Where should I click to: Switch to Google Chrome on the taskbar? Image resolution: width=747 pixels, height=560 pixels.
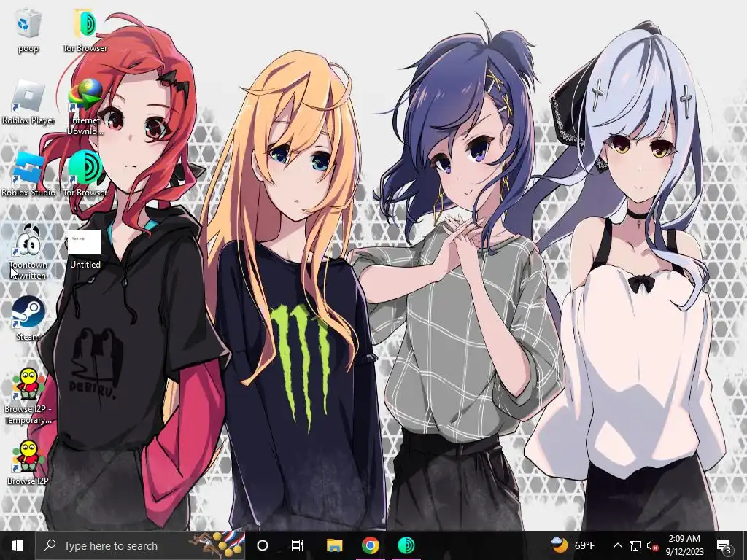370,545
